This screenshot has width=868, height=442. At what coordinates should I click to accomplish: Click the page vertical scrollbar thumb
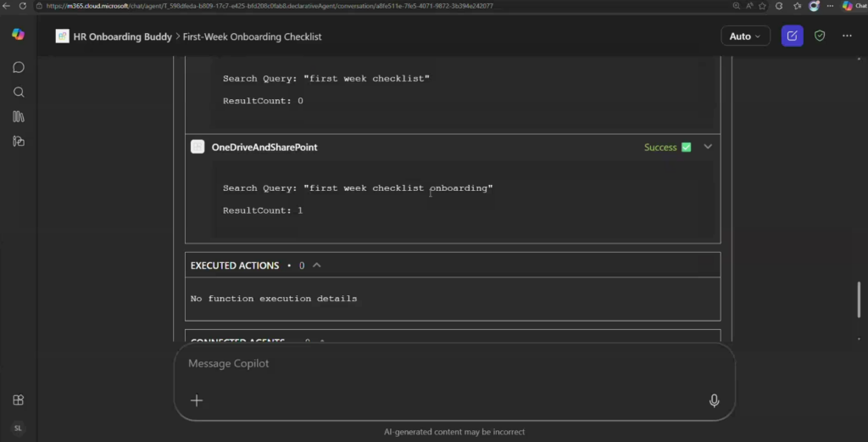coord(859,299)
